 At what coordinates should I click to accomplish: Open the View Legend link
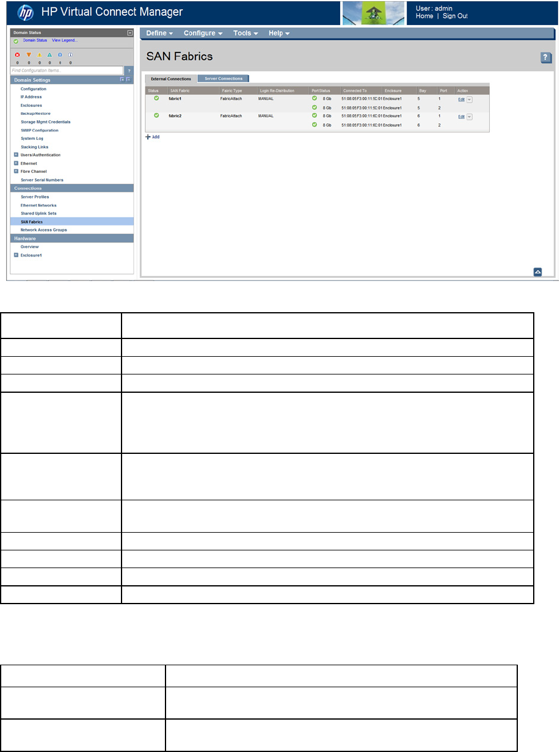point(65,40)
